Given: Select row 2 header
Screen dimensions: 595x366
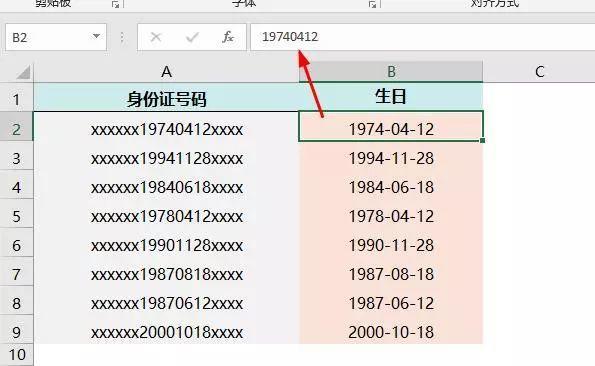Looking at the screenshot, I should coord(16,126).
